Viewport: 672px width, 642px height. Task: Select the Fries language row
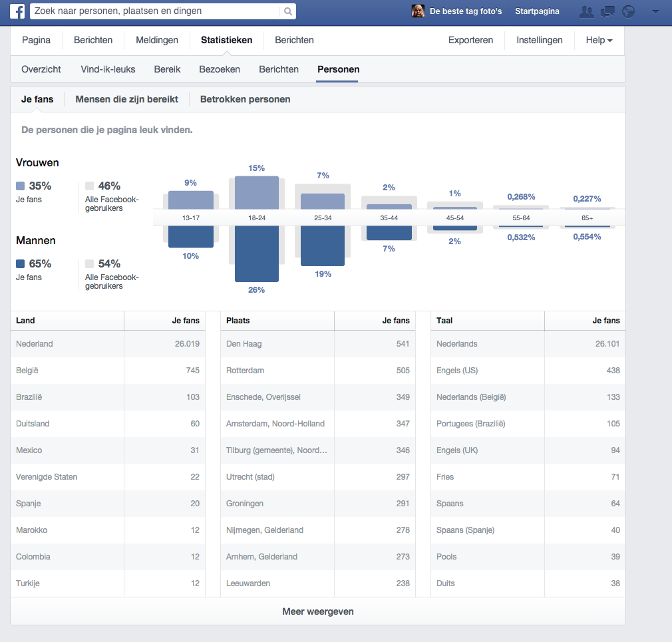pyautogui.click(x=528, y=476)
